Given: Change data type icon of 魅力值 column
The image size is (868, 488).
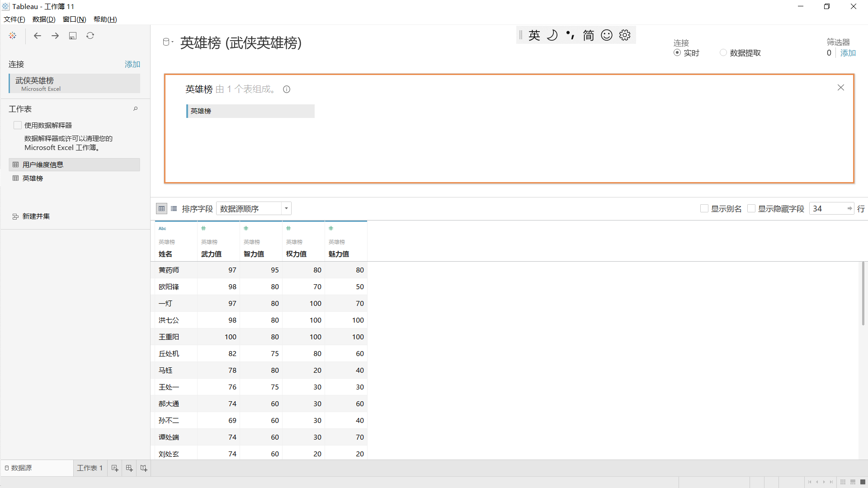Looking at the screenshot, I should [x=331, y=229].
